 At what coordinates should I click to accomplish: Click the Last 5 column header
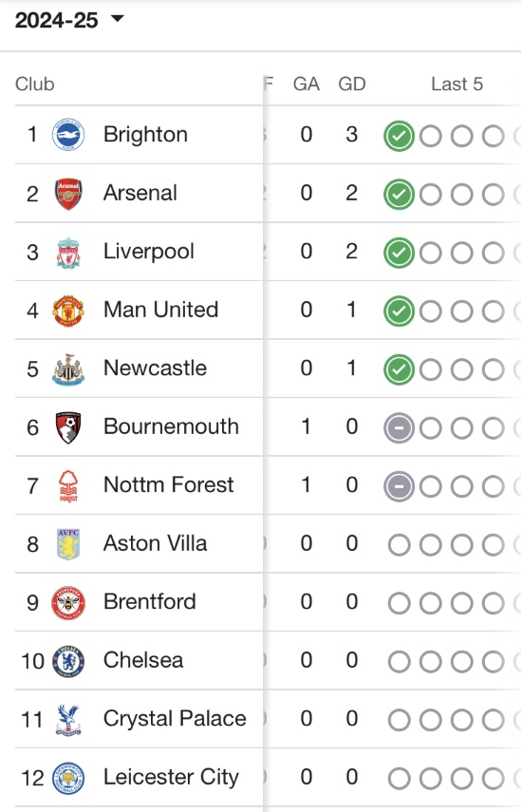click(x=456, y=84)
